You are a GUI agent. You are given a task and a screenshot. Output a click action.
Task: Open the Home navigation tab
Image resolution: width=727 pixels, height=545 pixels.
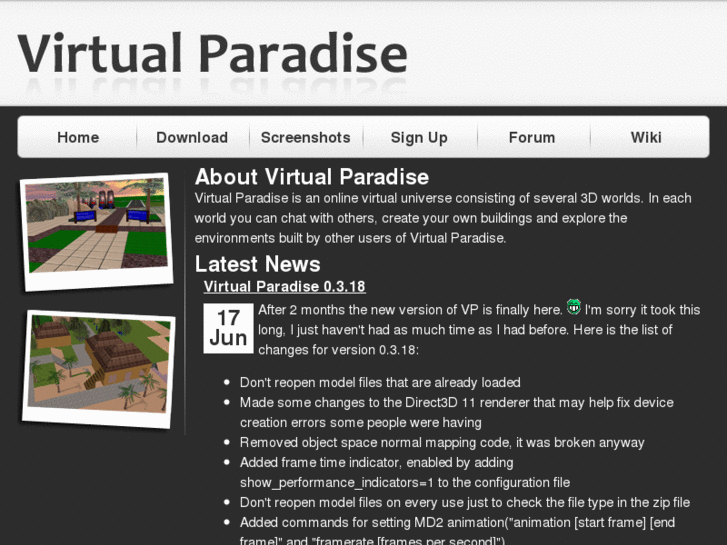pyautogui.click(x=77, y=137)
